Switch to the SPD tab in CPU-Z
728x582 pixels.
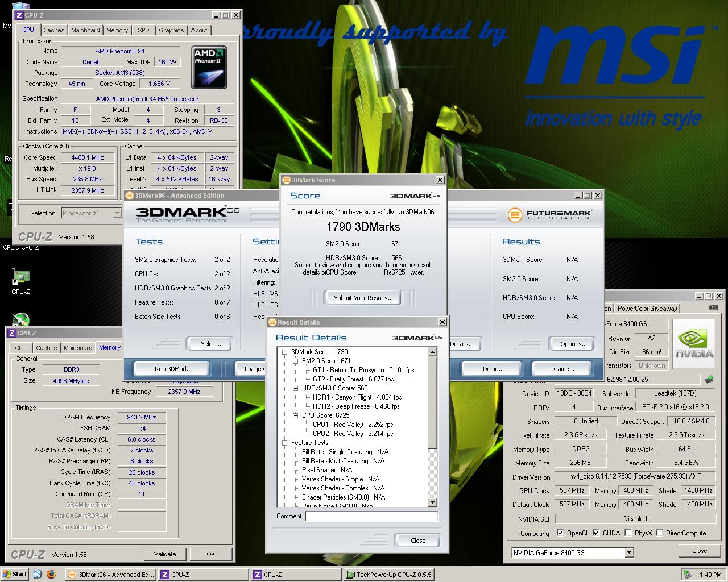pos(144,30)
